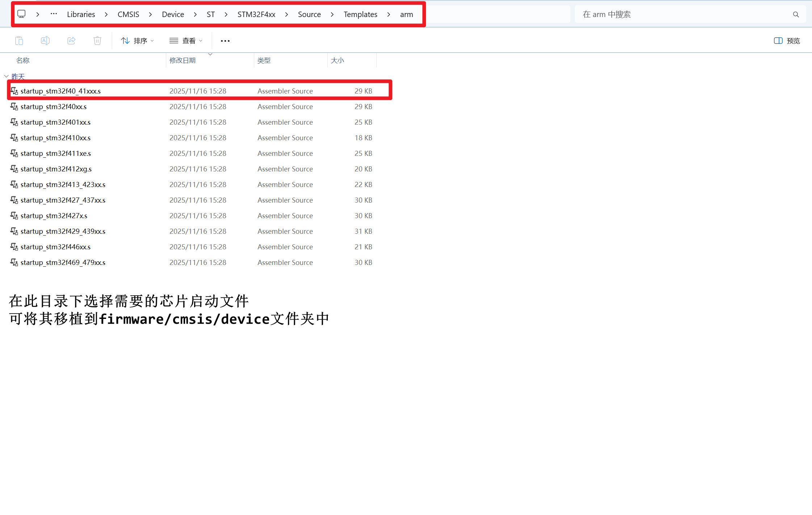Click the STM32F4xx breadcrumb segment

tap(256, 14)
